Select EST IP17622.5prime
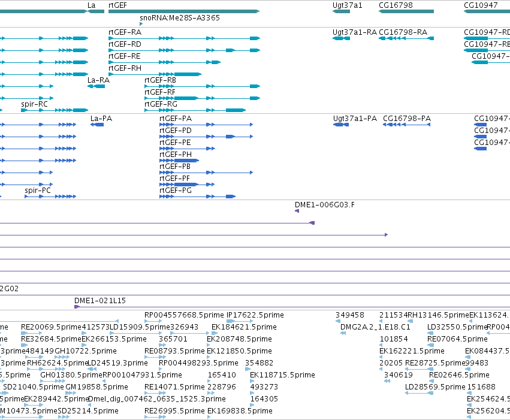 point(255,315)
